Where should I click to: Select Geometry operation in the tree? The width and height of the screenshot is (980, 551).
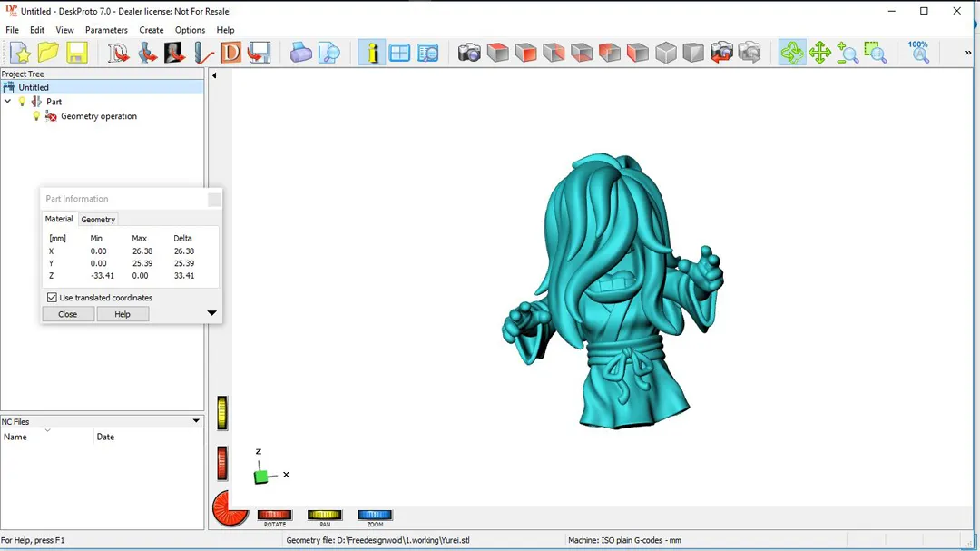[x=99, y=116]
